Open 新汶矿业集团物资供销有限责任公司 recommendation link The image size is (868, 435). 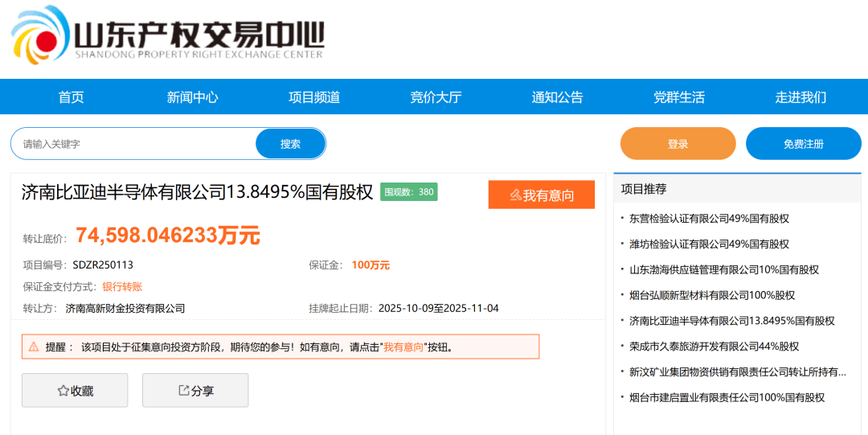tap(738, 371)
